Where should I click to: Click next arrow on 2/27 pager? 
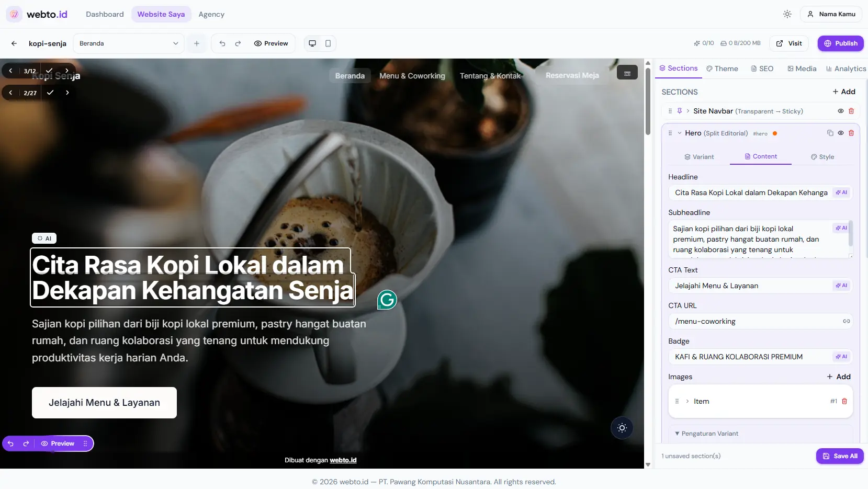point(67,93)
